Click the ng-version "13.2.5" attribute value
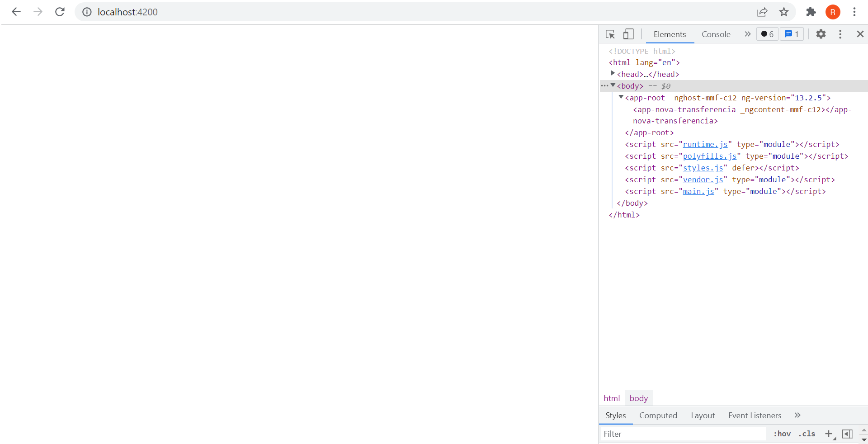868x444 pixels. click(x=808, y=98)
